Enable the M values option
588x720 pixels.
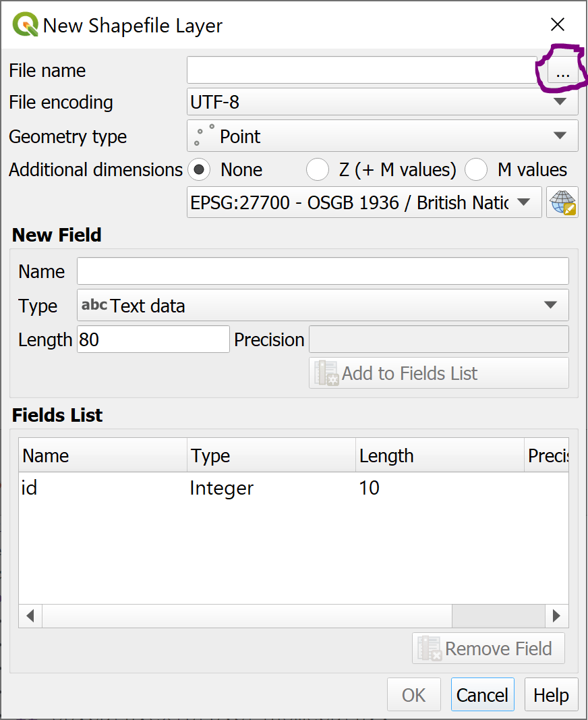coord(476,169)
